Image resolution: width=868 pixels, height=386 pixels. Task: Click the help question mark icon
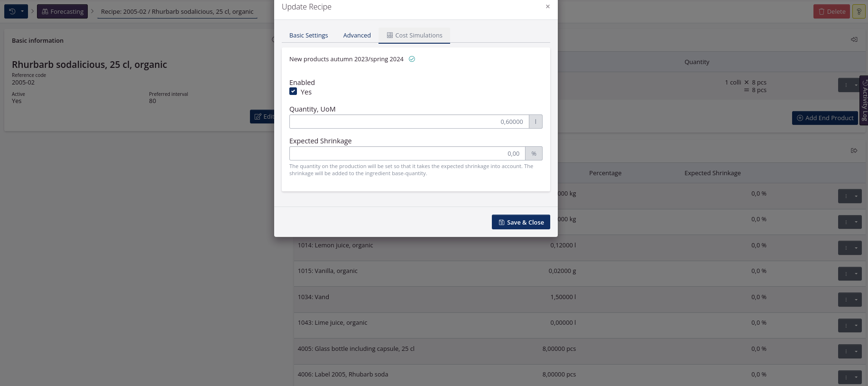(859, 11)
